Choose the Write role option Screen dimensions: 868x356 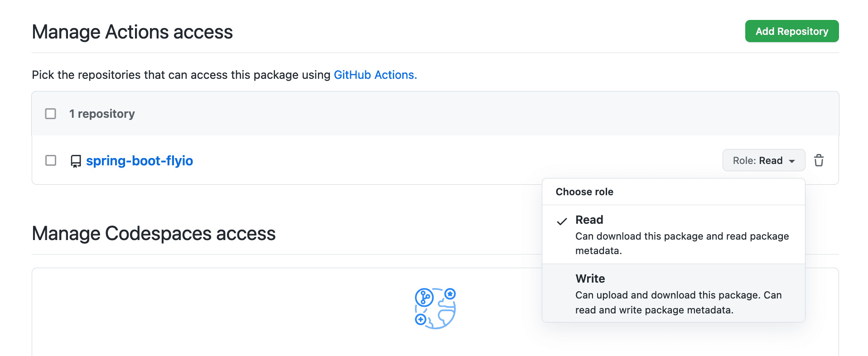click(590, 279)
